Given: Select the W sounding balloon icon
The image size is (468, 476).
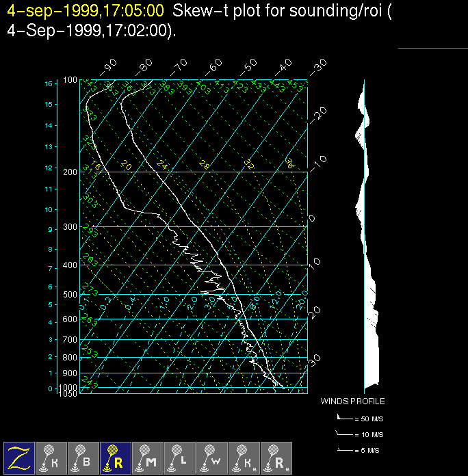Looking at the screenshot, I should [212, 457].
